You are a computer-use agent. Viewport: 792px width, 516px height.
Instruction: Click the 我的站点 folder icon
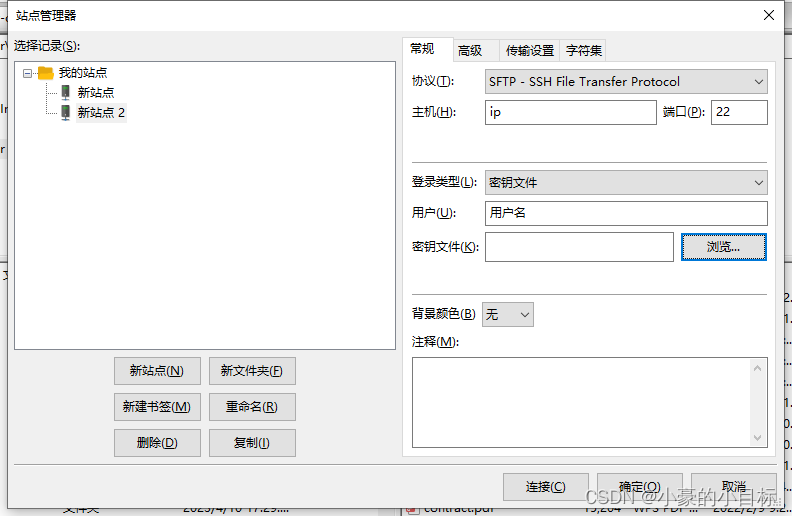(x=45, y=73)
